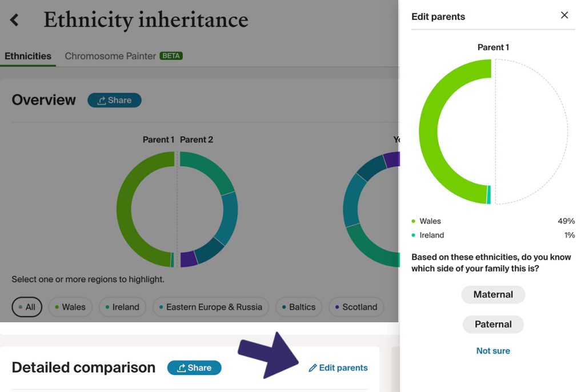Click the green Wales dot in the panel legend
This screenshot has height=392, width=585.
(x=412, y=221)
